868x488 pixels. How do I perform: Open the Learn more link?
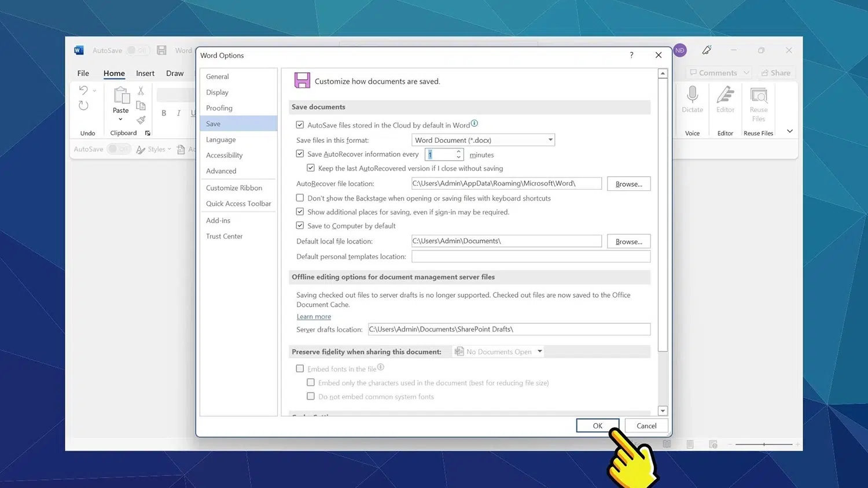click(314, 317)
